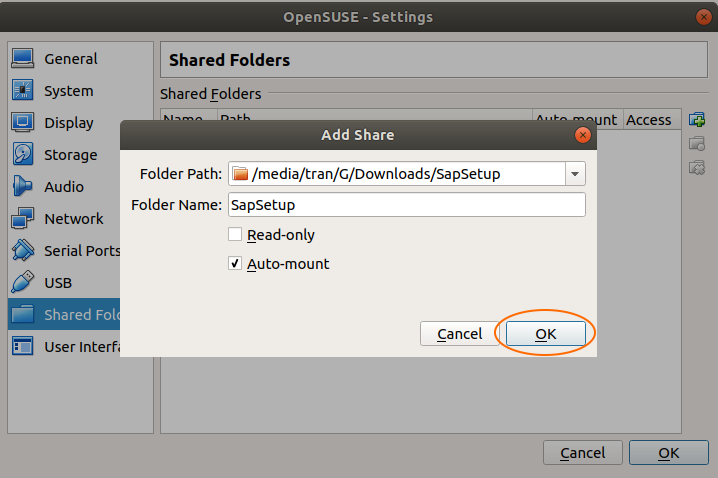Enable the Read-only checkbox
Viewport: 718px width, 478px height.
point(235,234)
